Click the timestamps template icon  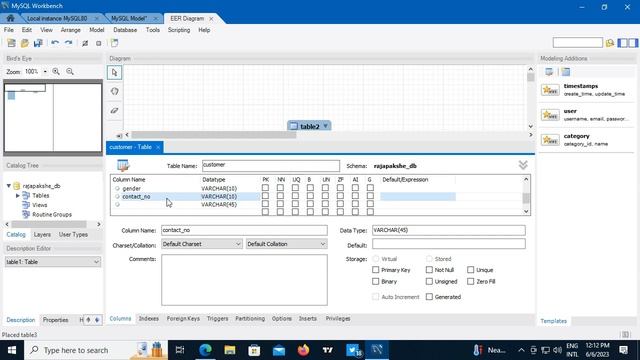click(x=550, y=90)
